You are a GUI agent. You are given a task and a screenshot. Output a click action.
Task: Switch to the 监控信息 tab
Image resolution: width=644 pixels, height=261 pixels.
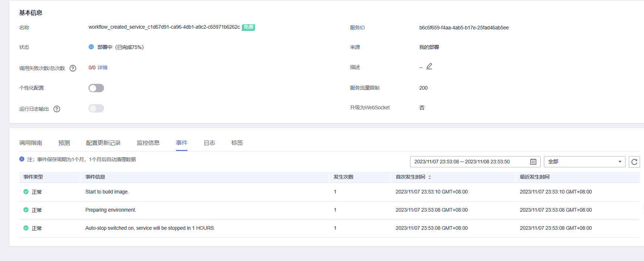coord(148,143)
